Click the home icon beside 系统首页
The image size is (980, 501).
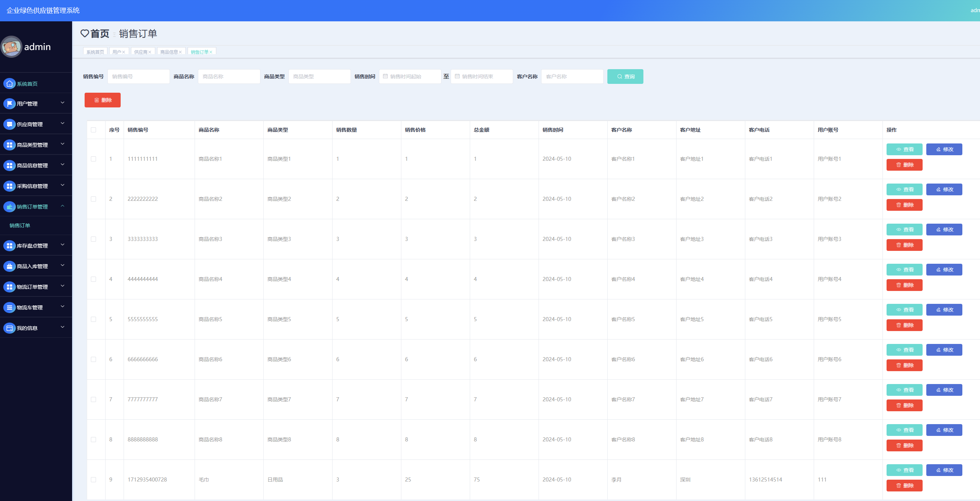[10, 83]
